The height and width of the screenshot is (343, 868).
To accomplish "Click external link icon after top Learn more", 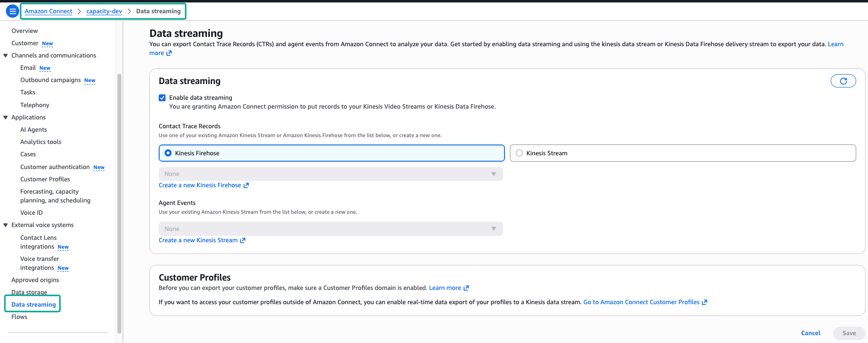I will coord(169,53).
